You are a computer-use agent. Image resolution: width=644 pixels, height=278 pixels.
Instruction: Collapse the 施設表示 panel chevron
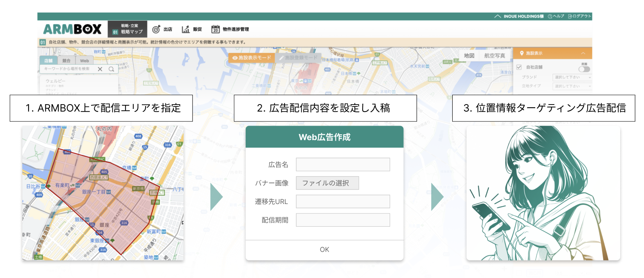tap(583, 53)
